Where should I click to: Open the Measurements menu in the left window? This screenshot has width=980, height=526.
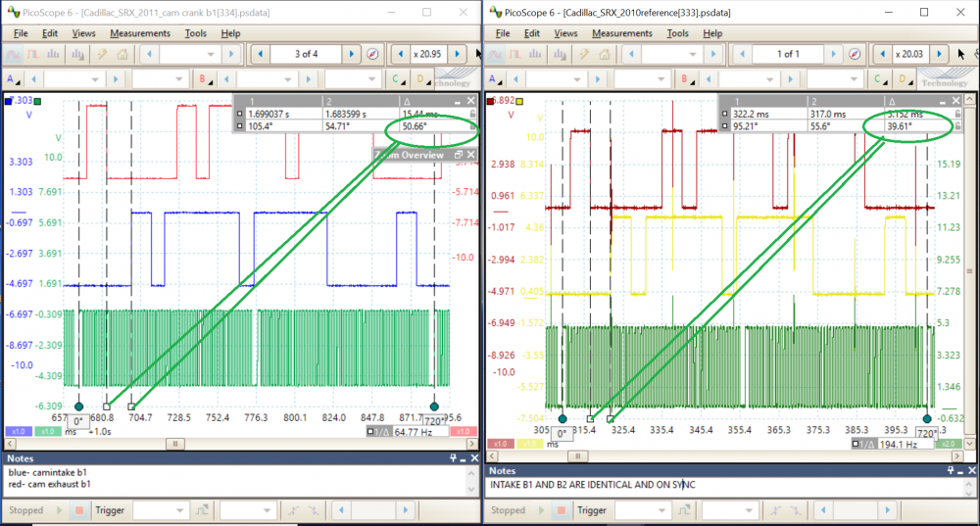[x=140, y=33]
